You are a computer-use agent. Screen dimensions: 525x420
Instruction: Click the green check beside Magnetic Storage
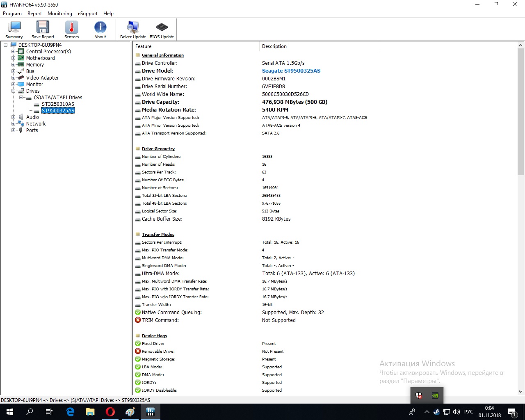(x=138, y=359)
